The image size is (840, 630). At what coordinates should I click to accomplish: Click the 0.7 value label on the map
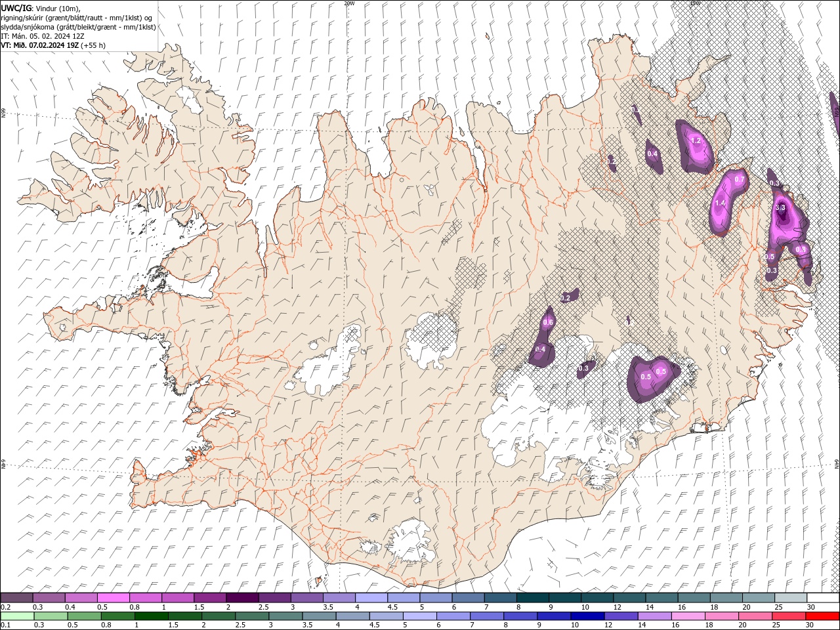pyautogui.click(x=740, y=180)
